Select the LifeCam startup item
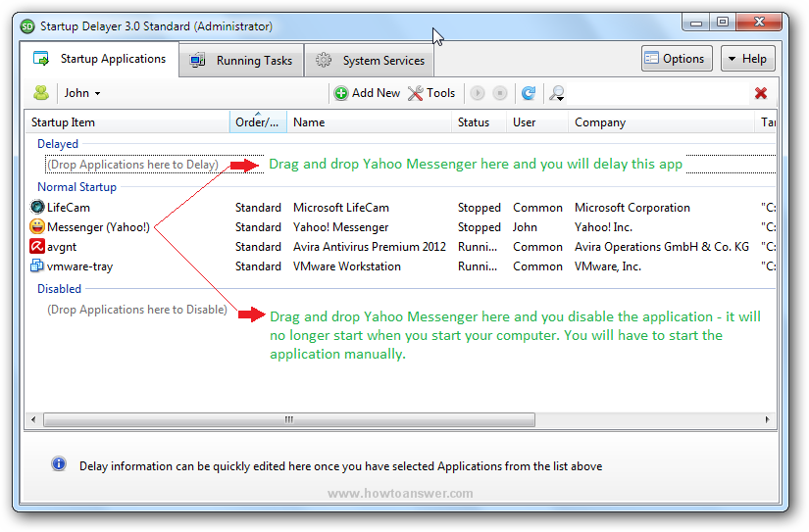Screen dimensions: 809x532 68,208
